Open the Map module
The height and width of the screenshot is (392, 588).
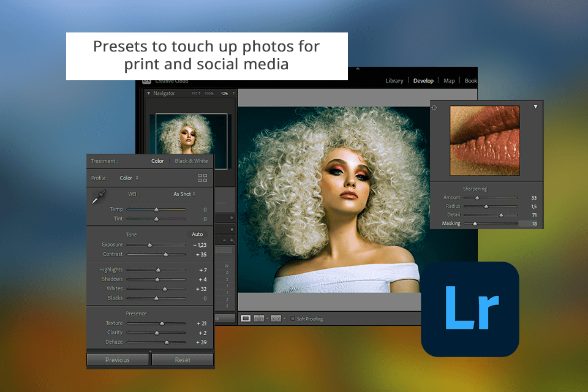tap(449, 81)
